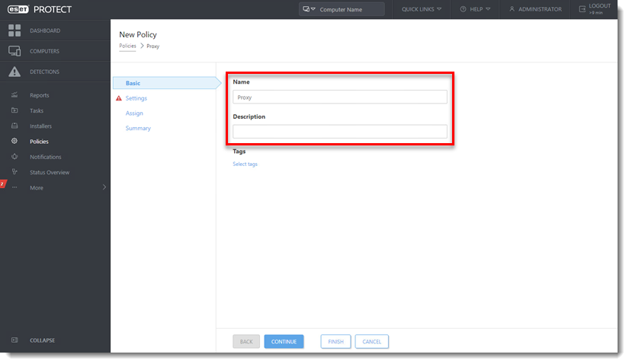
Task: Focus the policy Name input field
Action: 340,97
